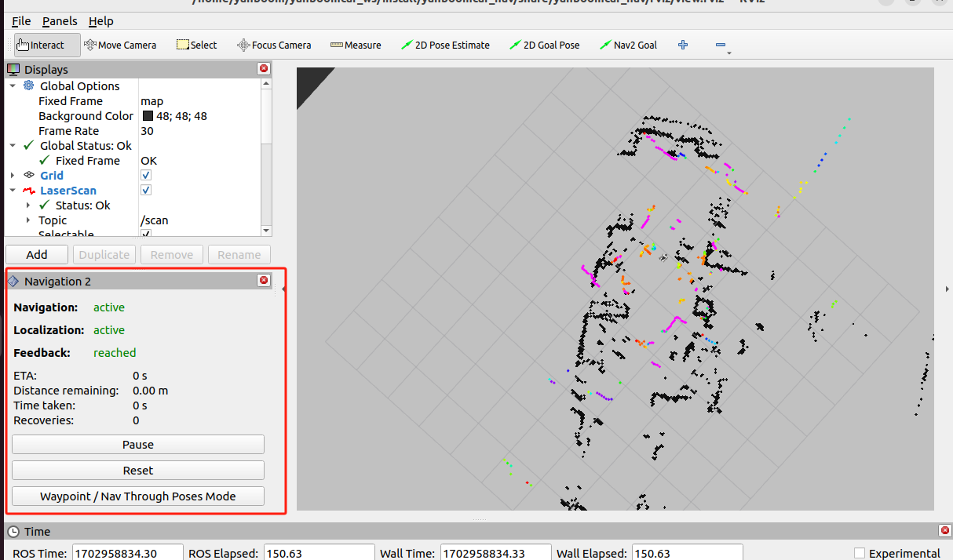The height and width of the screenshot is (560, 953).
Task: Click the blue plus add-tool icon
Action: (683, 45)
